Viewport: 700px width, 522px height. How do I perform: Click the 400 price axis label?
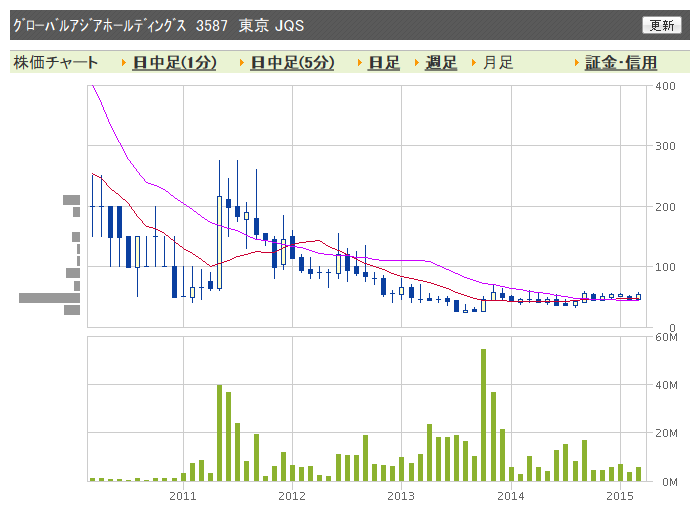(x=665, y=86)
